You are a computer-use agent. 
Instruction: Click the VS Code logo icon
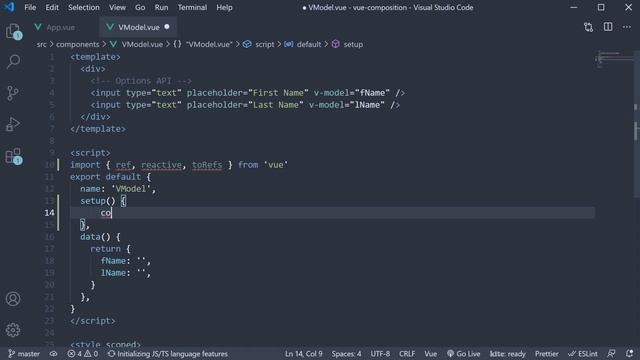[x=9, y=7]
